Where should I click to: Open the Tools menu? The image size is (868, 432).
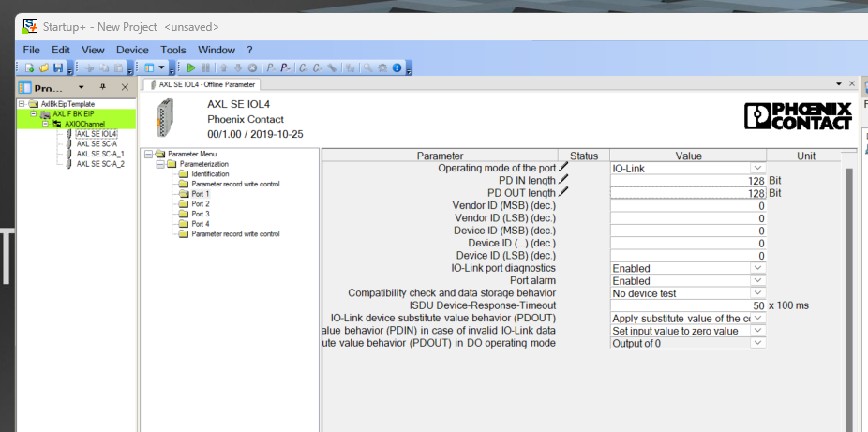click(173, 50)
